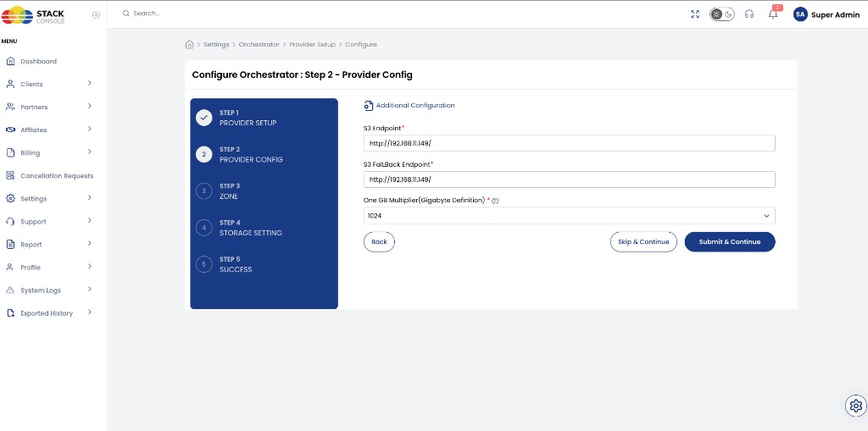
Task: Click the Support headset sidebar icon
Action: 10,222
